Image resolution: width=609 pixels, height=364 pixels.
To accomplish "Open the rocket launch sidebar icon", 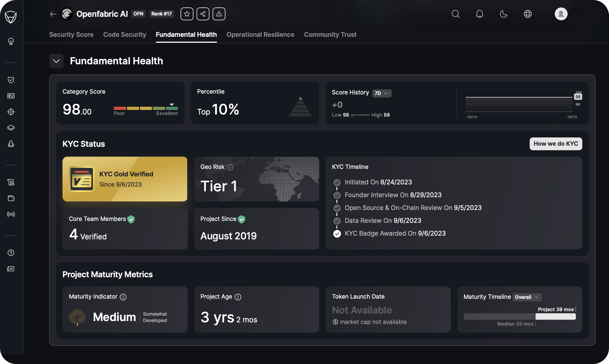I will click(11, 144).
